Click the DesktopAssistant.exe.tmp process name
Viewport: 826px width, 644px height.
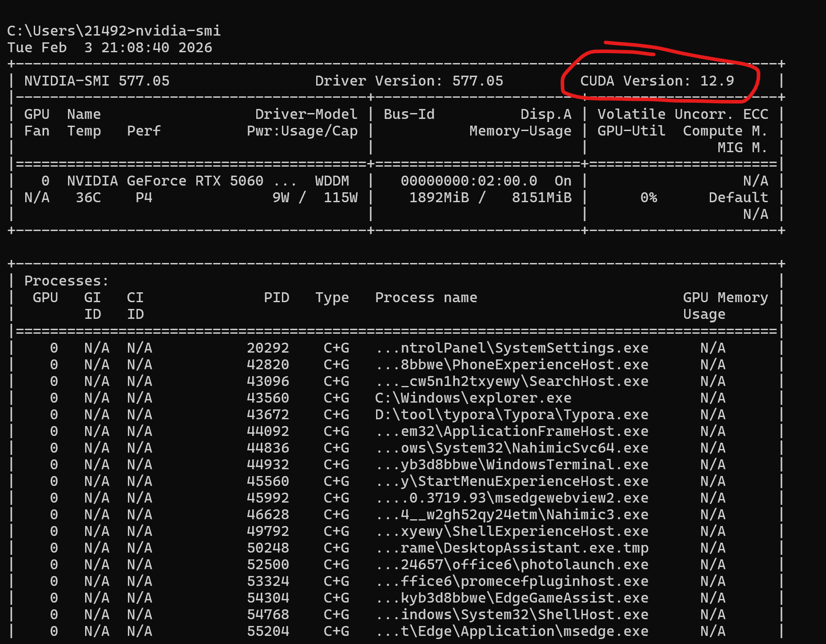coord(512,548)
